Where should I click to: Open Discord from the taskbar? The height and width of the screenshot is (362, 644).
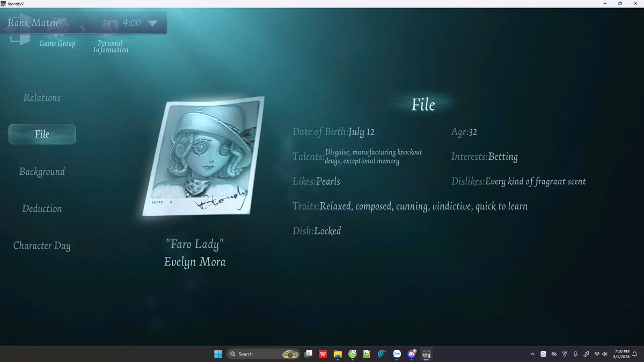point(412,354)
